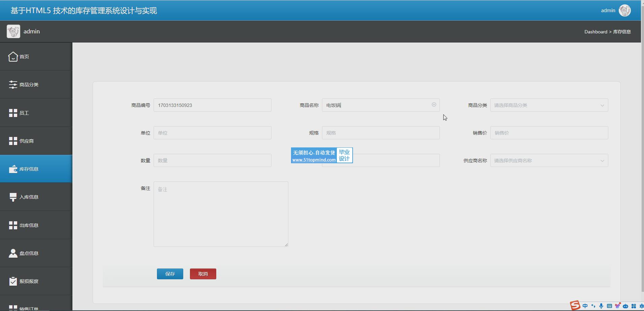Focus the 规格 input field
This screenshot has height=311, width=644.
tap(381, 133)
